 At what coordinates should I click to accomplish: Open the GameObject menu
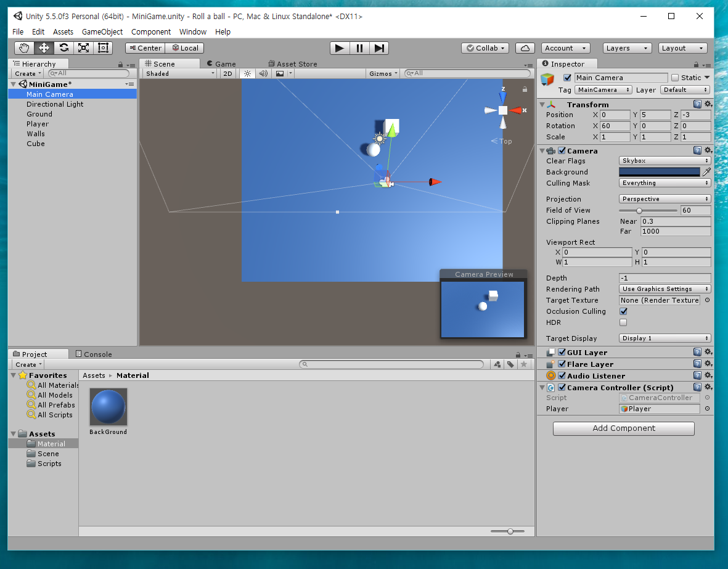pos(102,31)
